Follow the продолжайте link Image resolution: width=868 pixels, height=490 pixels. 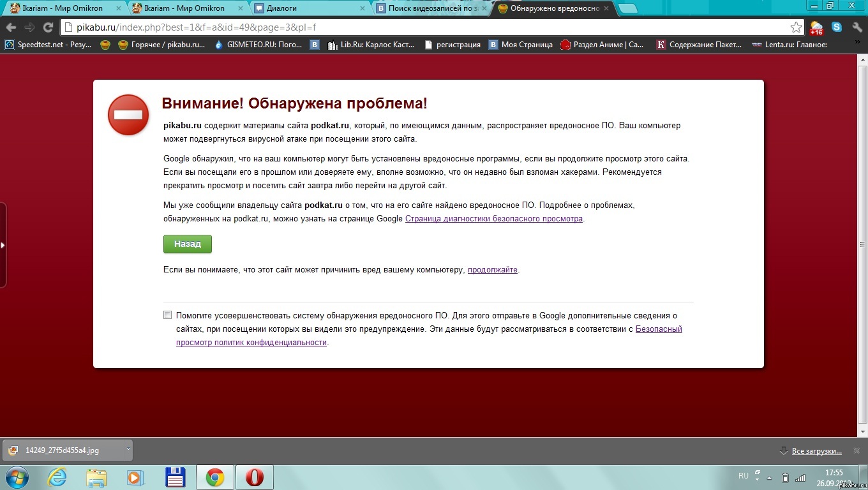tap(493, 270)
